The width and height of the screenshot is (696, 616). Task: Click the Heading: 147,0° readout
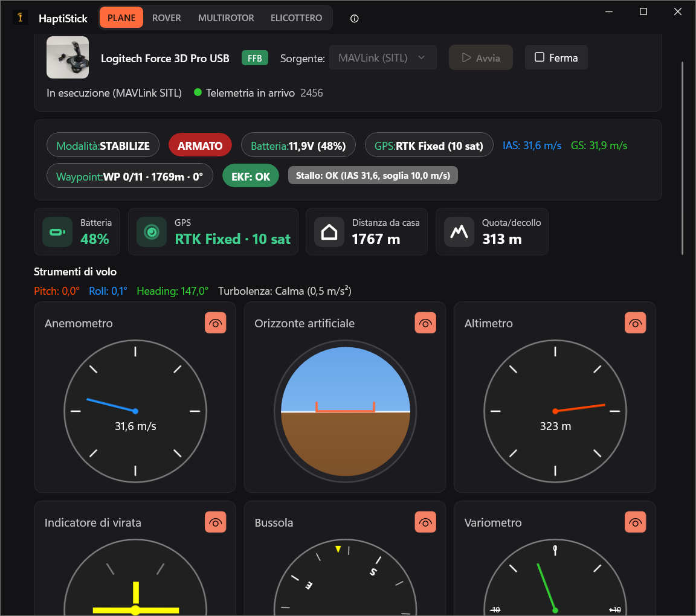coord(172,291)
